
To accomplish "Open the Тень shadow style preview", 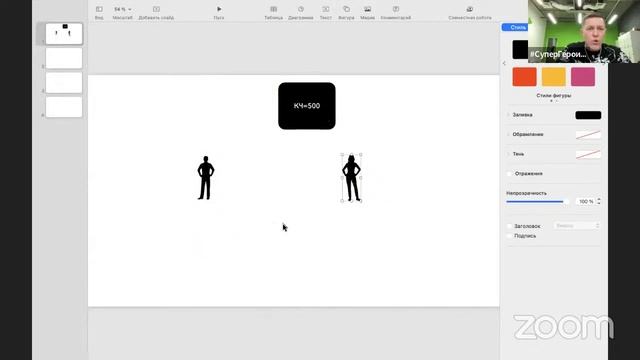I will tap(588, 154).
